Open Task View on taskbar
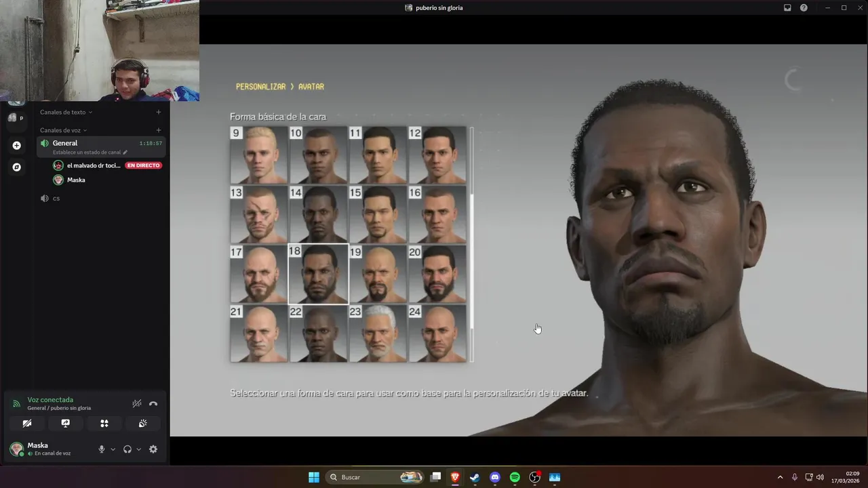The width and height of the screenshot is (868, 488). click(436, 477)
